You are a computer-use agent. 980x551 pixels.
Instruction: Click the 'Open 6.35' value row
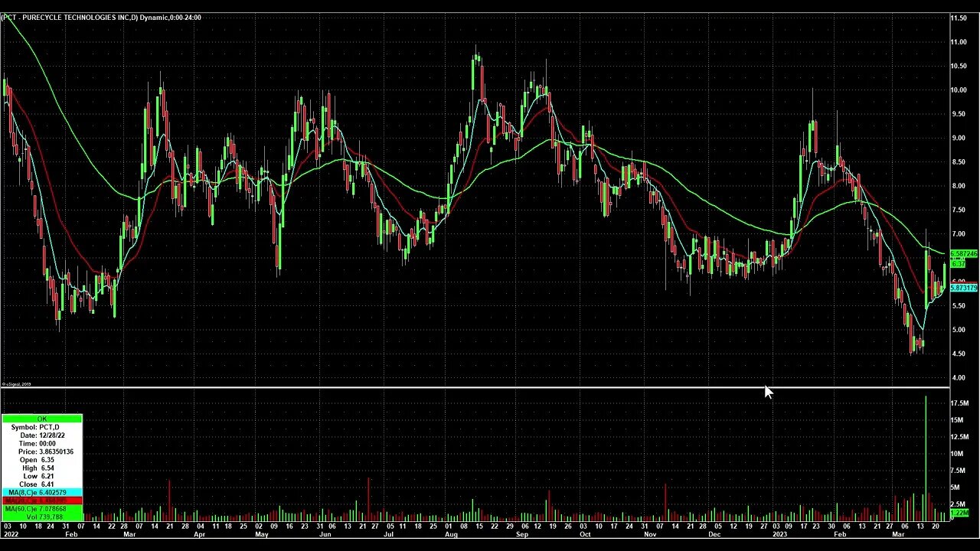point(42,460)
